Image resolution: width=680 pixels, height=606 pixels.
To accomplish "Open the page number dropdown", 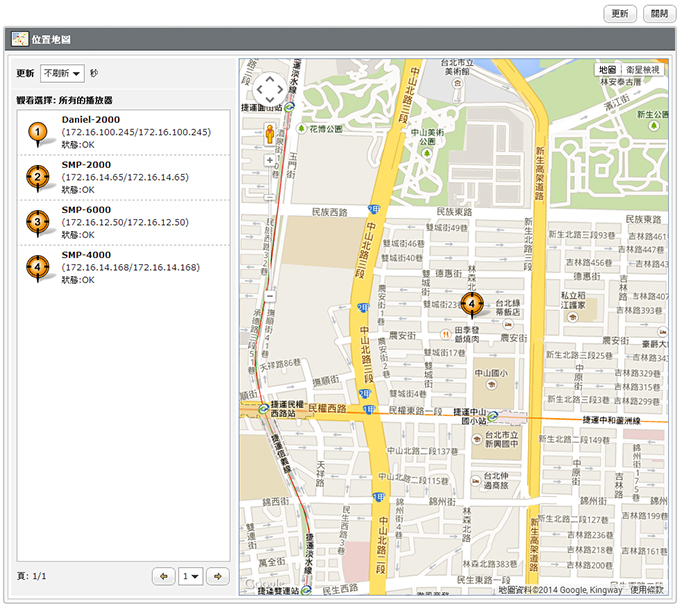I will pos(190,577).
